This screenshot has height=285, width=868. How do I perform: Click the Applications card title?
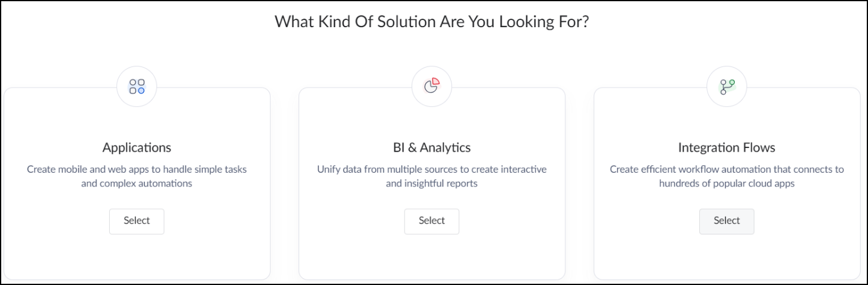coord(137,147)
